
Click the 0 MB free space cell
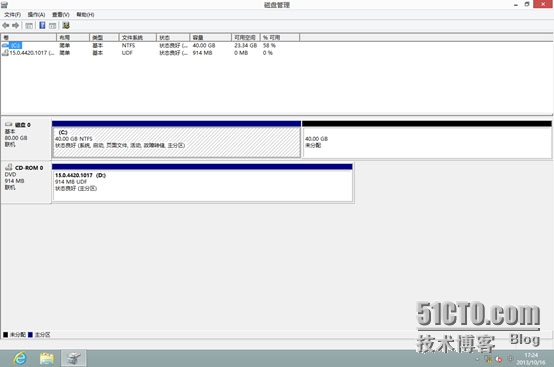241,53
